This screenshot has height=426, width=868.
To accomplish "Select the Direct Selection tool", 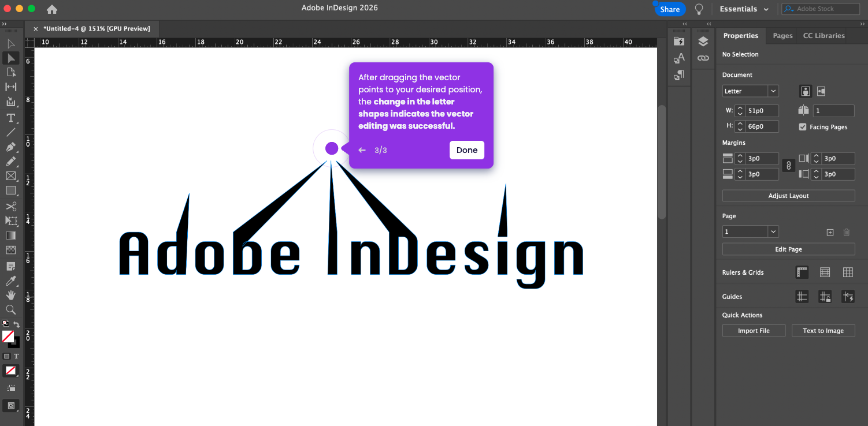I will (x=10, y=58).
